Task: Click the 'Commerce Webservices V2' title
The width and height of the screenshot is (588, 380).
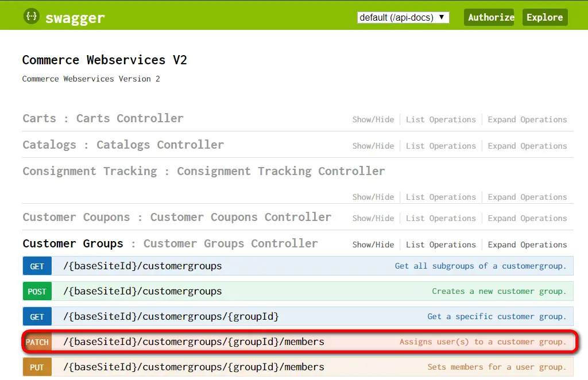Action: [105, 60]
